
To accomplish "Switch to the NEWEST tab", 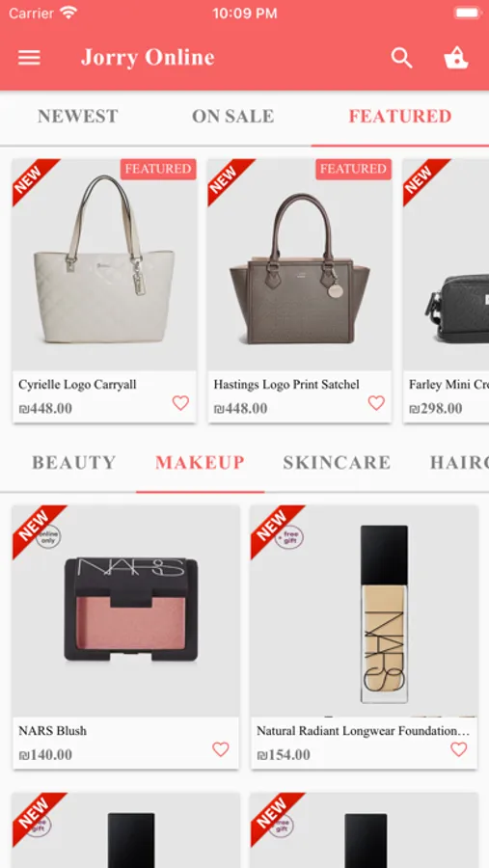I will [x=77, y=117].
